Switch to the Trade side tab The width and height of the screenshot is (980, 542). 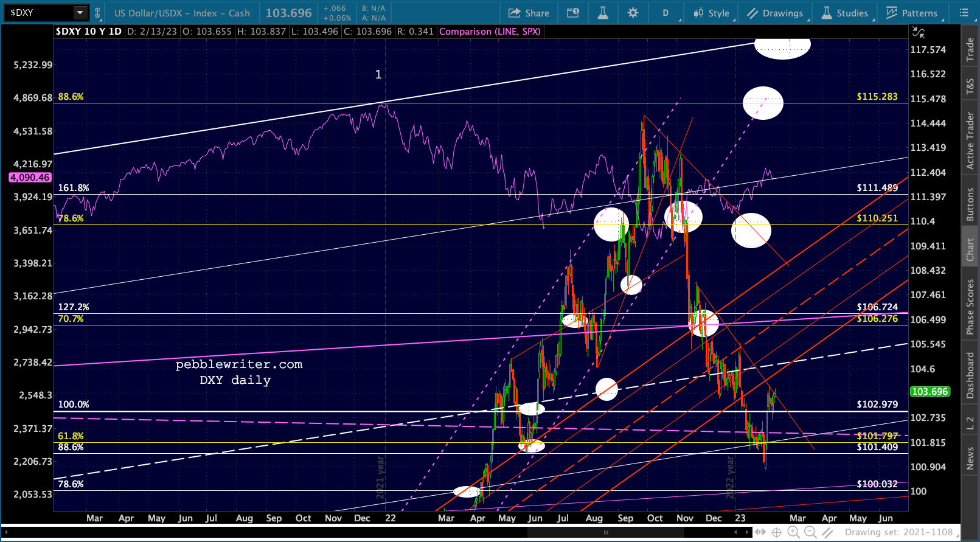[x=970, y=49]
